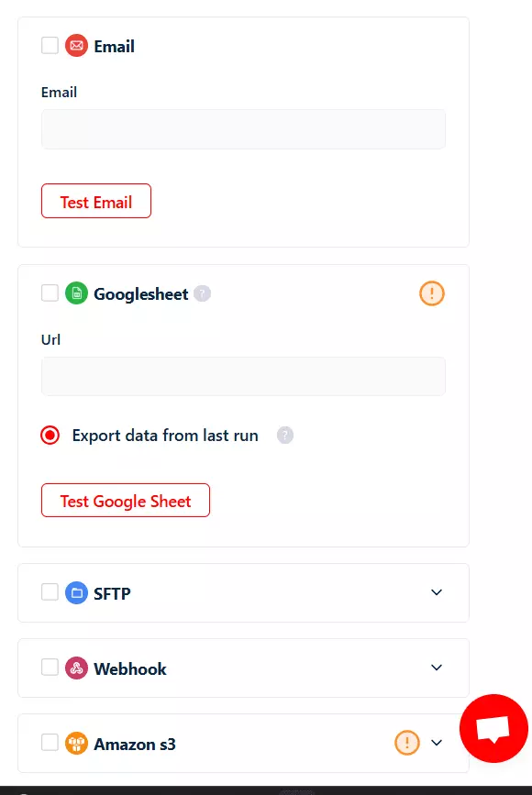Click the red Email envelope icon
The height and width of the screenshot is (795, 532).
76,45
